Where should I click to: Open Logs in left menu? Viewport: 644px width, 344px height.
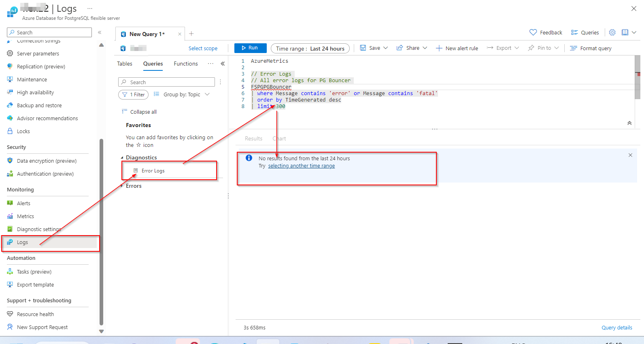click(x=50, y=242)
